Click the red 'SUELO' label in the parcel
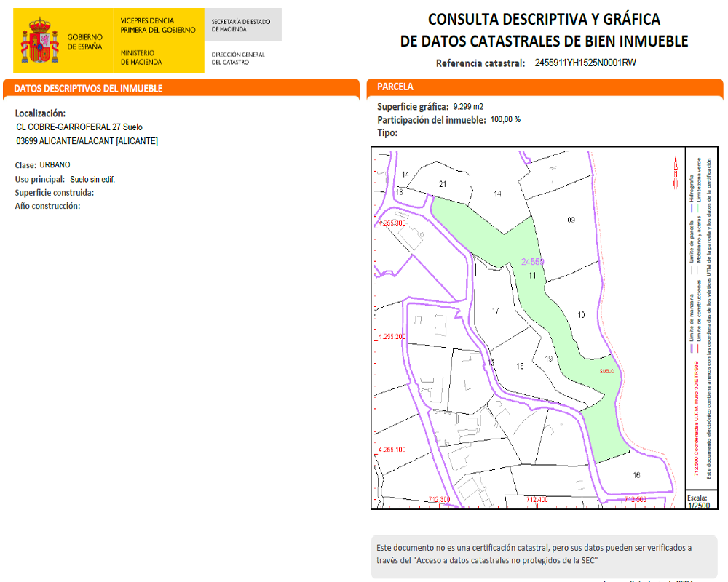The height and width of the screenshot is (582, 728). [607, 371]
